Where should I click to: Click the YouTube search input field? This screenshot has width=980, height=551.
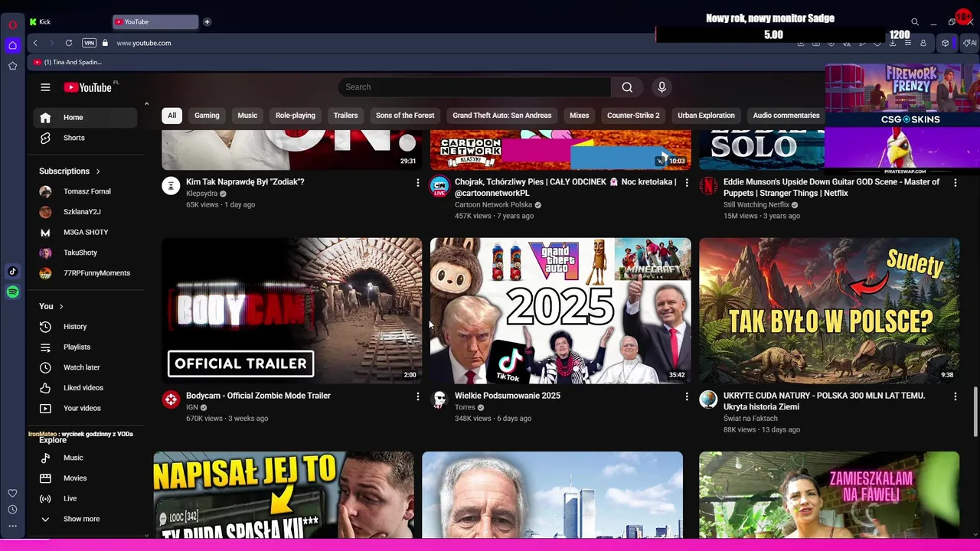(475, 87)
